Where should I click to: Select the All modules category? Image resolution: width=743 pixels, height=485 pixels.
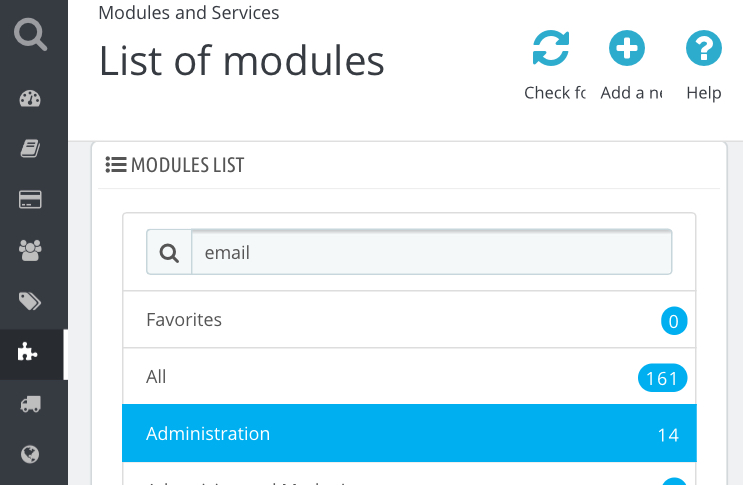tap(157, 377)
